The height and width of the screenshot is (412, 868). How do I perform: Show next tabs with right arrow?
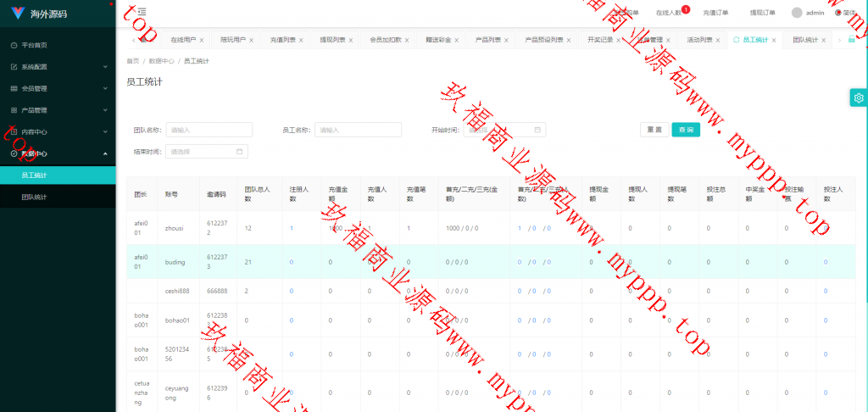coord(839,40)
